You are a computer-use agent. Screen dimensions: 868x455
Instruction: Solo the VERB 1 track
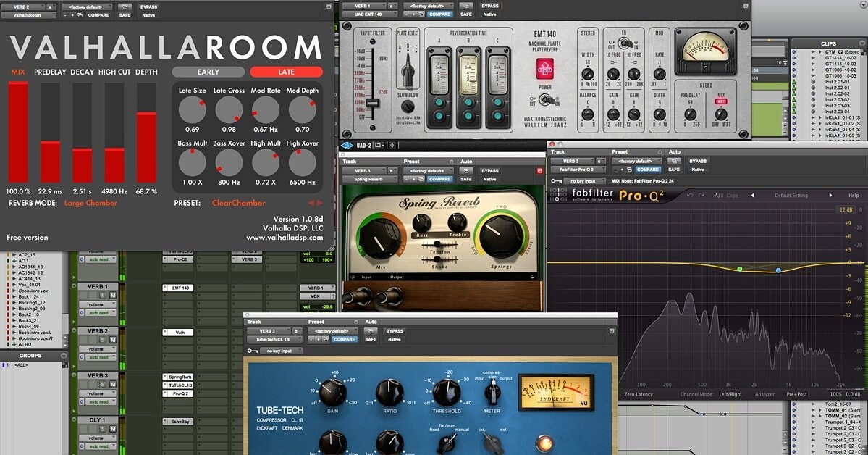tap(104, 296)
